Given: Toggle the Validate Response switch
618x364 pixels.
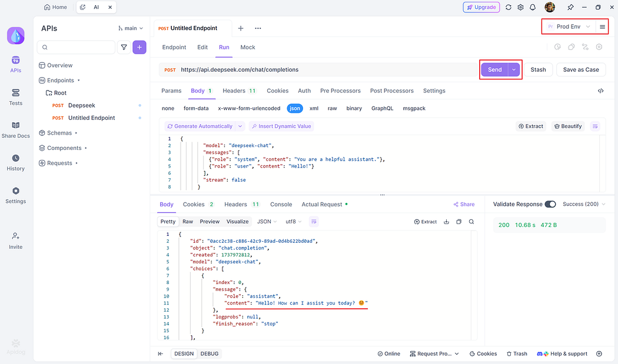Looking at the screenshot, I should click(x=550, y=204).
